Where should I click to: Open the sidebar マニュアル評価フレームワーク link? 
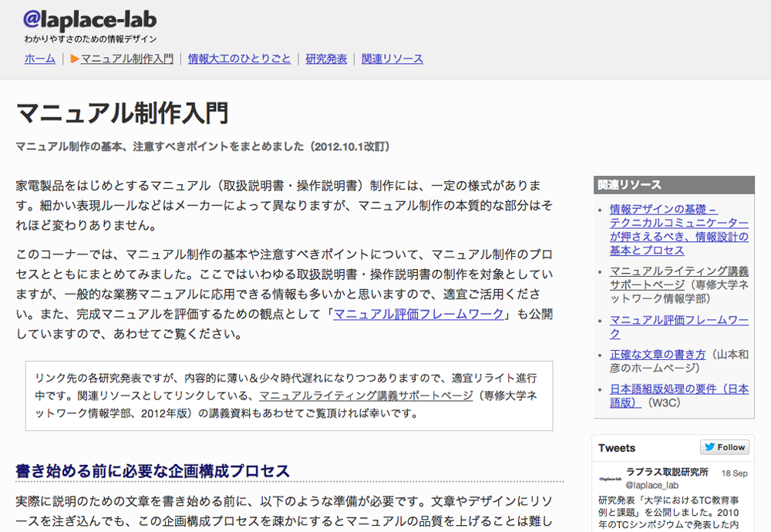[x=678, y=326]
